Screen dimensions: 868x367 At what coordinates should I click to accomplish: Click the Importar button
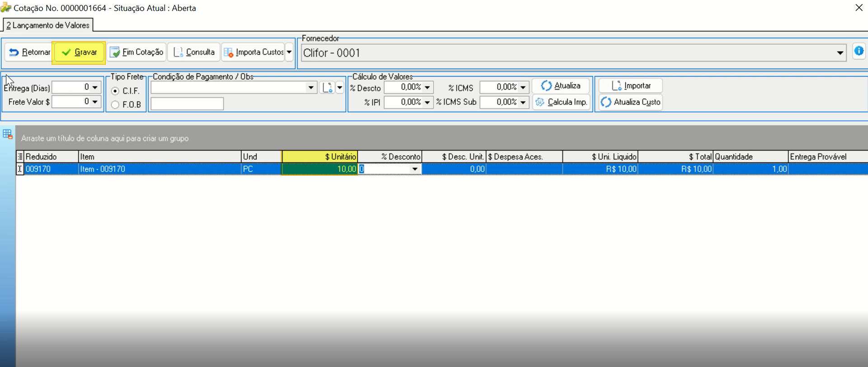(x=631, y=86)
